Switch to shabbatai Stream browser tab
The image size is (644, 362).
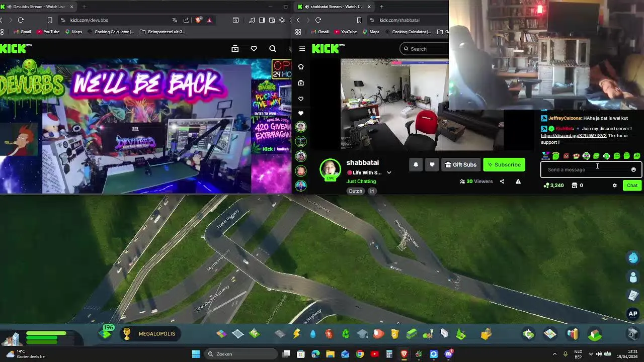[x=335, y=7]
